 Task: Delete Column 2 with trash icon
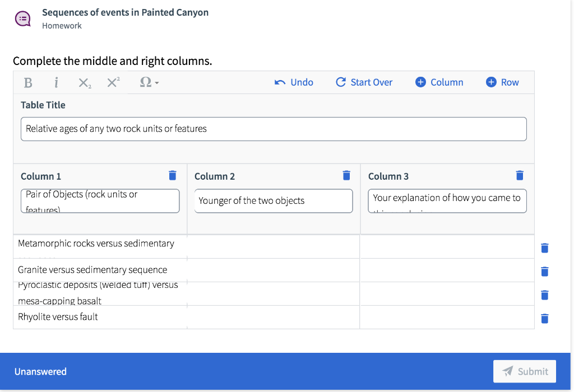[346, 176]
